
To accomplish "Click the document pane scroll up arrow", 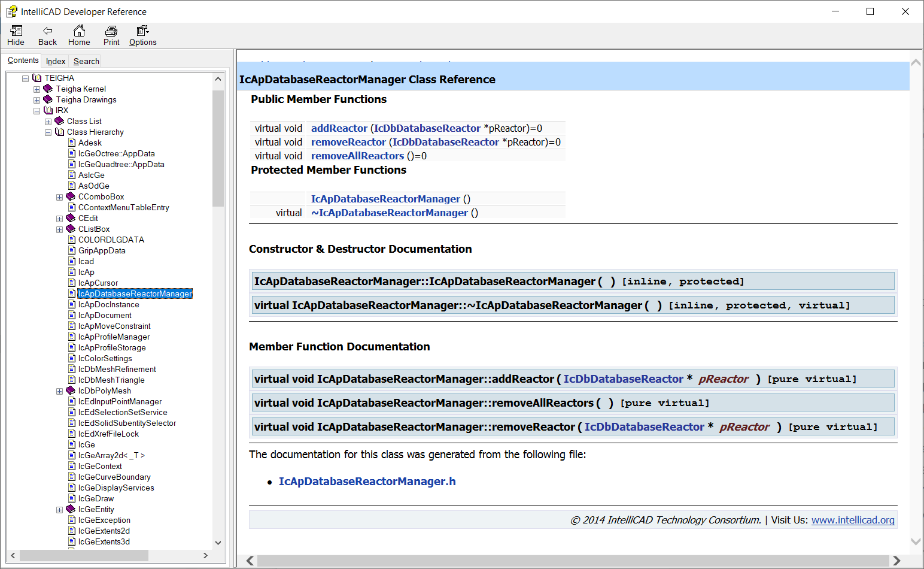I will tap(916, 62).
